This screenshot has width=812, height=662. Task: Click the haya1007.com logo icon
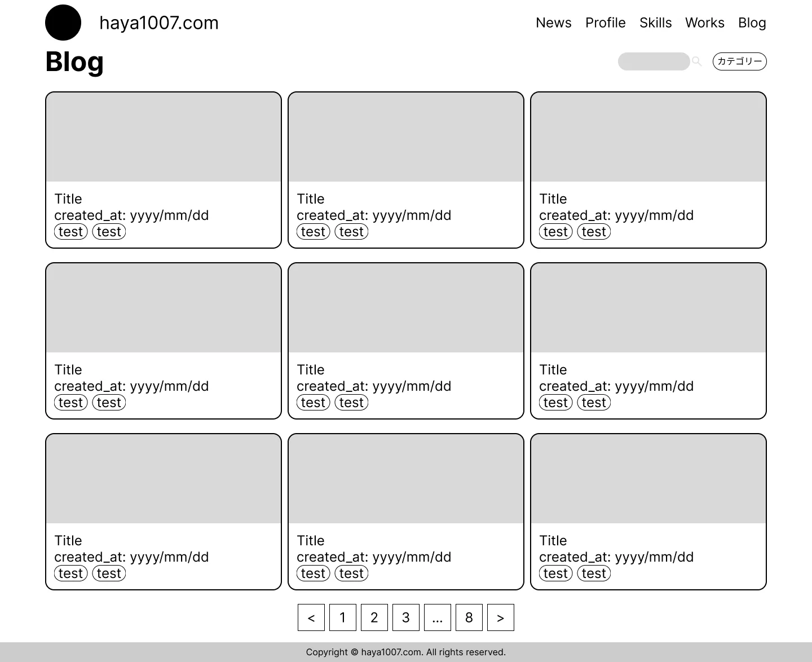tap(63, 23)
